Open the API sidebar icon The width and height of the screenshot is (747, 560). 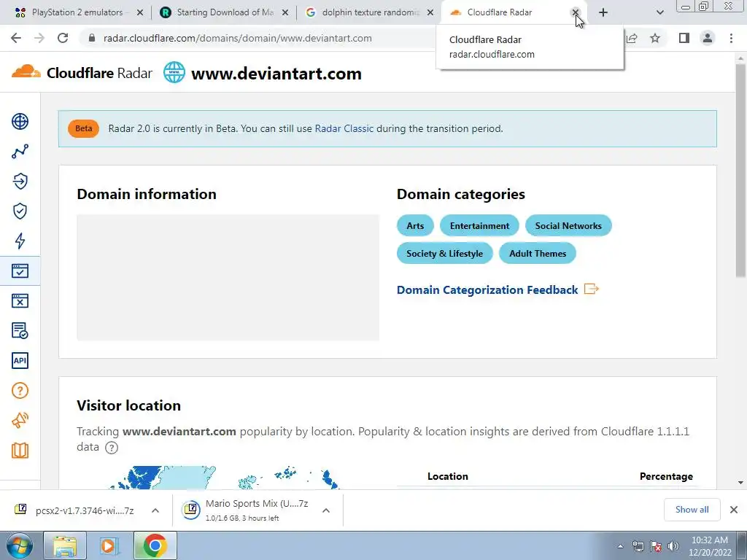pyautogui.click(x=20, y=360)
